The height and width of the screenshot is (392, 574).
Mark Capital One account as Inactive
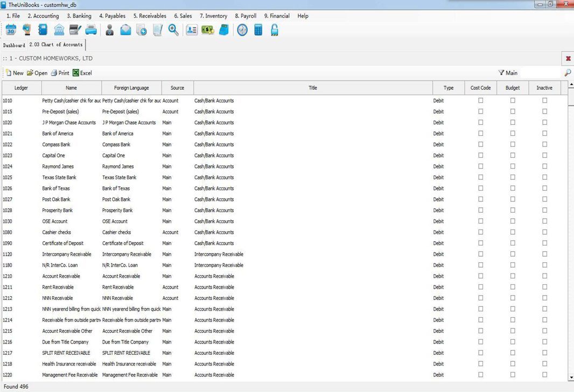pos(544,156)
